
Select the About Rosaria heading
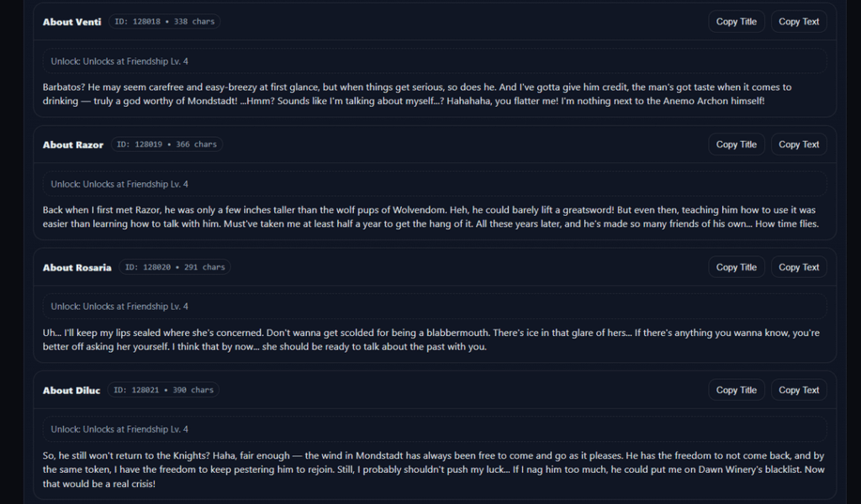pyautogui.click(x=77, y=267)
